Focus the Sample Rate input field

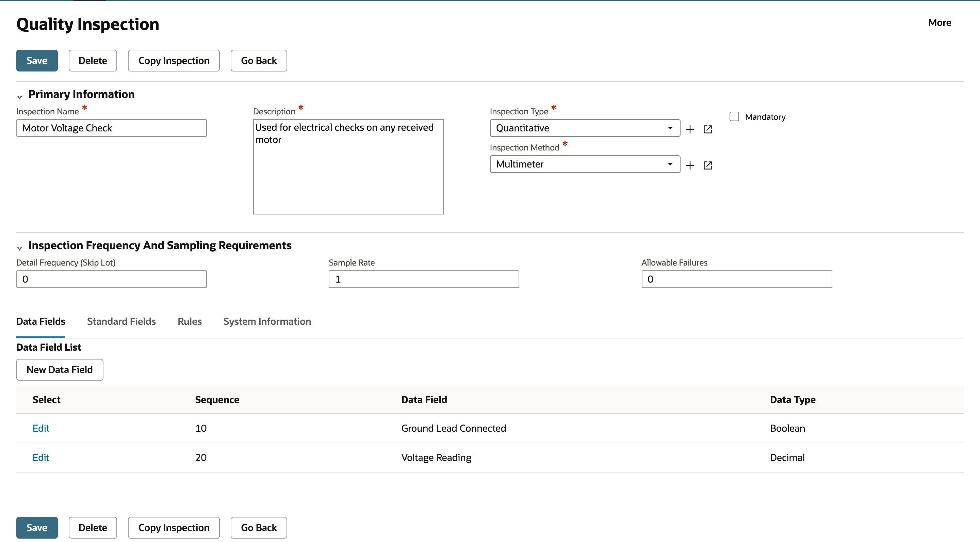click(424, 279)
